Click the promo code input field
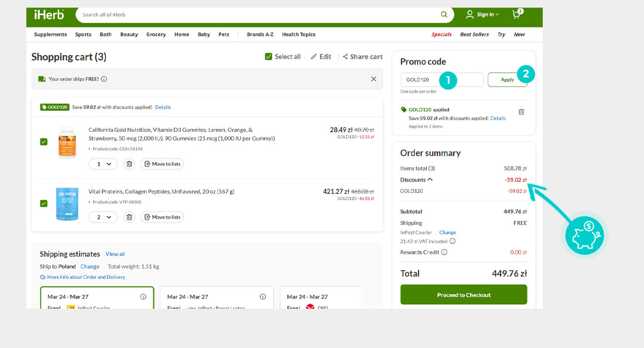 [x=442, y=80]
